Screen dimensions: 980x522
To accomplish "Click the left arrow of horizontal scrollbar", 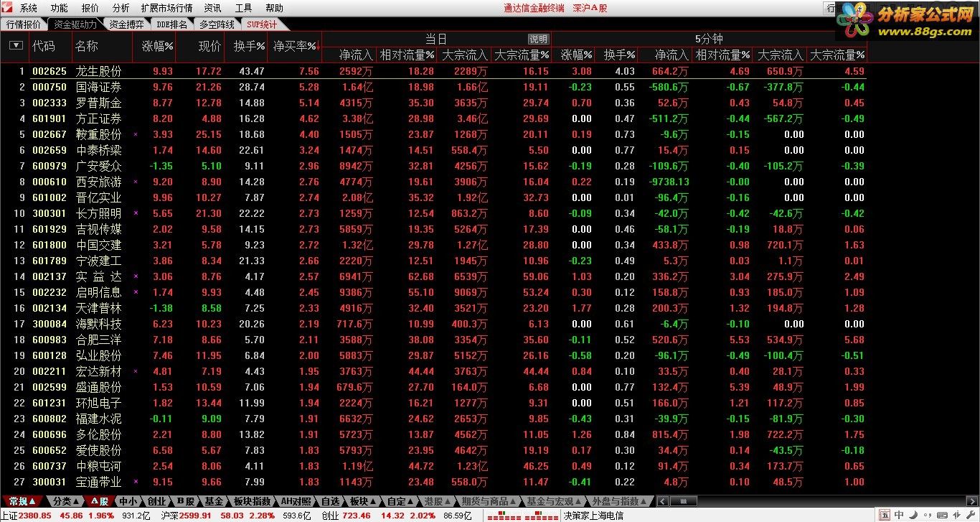I will [662, 501].
